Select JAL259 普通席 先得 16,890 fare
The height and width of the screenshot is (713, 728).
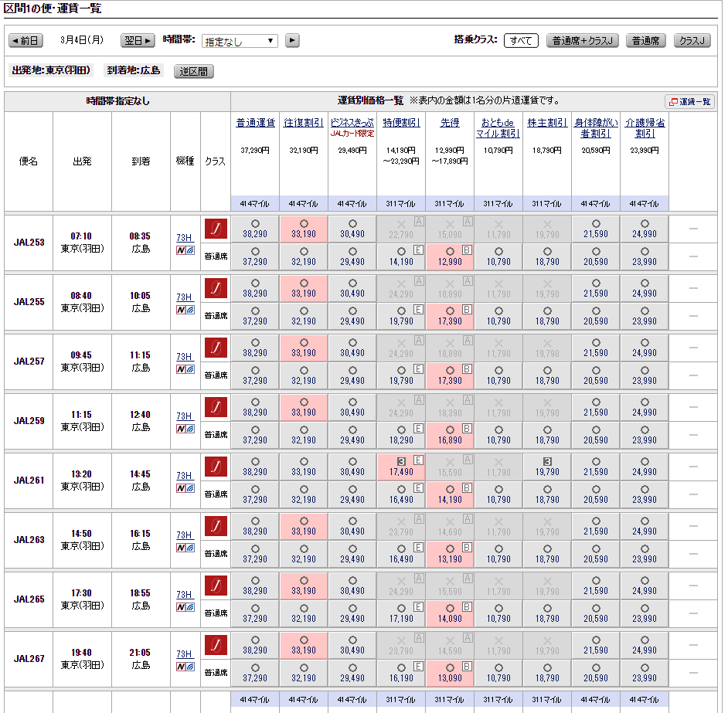click(x=450, y=435)
